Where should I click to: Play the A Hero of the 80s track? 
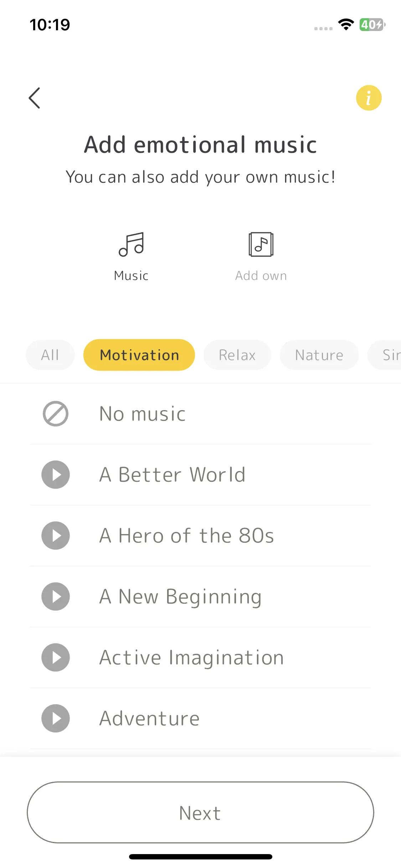56,536
